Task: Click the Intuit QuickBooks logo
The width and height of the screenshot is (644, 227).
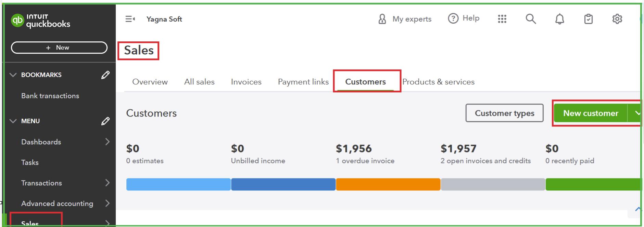Action: coord(40,21)
